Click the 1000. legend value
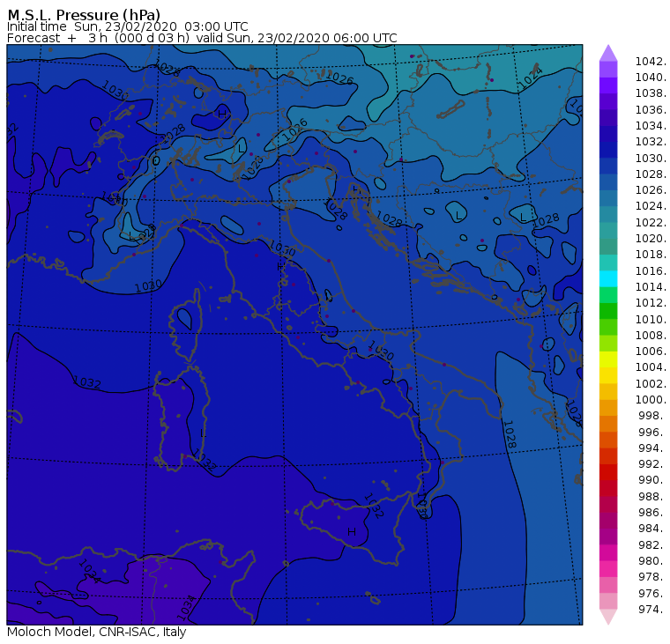The width and height of the screenshot is (670, 644). tap(651, 400)
